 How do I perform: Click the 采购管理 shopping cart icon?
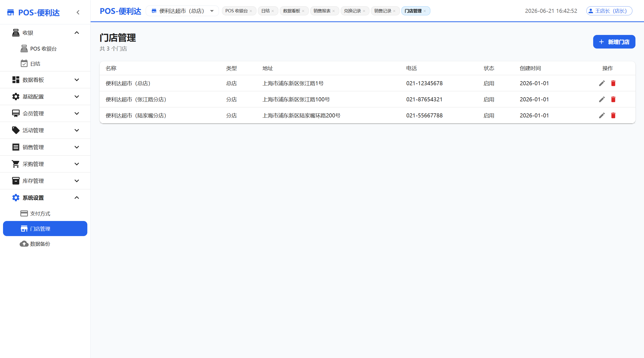(x=16, y=164)
